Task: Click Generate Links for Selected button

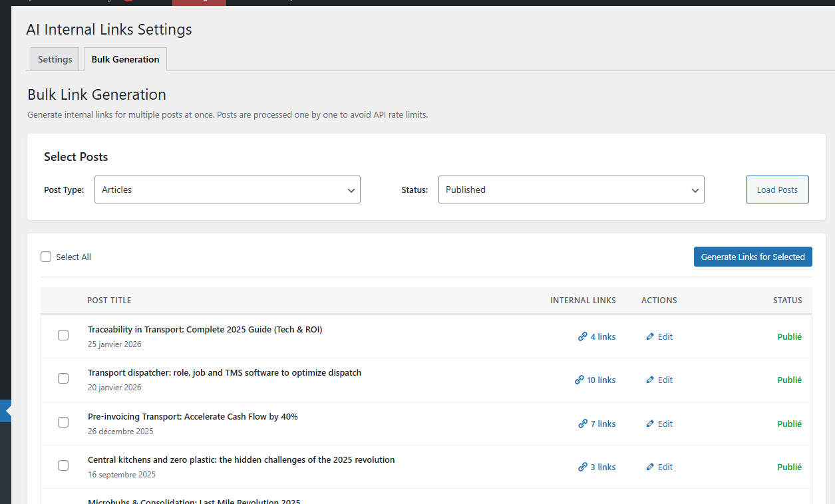Action: coord(752,257)
